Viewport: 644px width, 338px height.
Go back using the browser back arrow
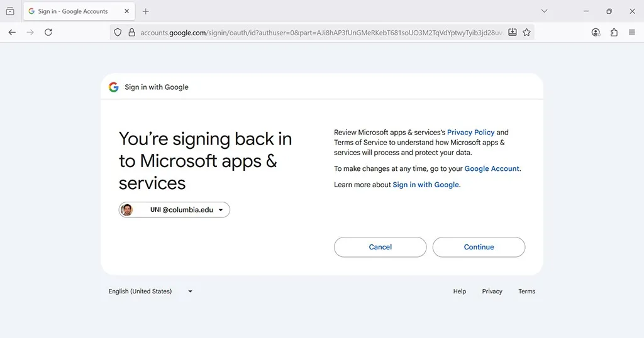[12, 33]
